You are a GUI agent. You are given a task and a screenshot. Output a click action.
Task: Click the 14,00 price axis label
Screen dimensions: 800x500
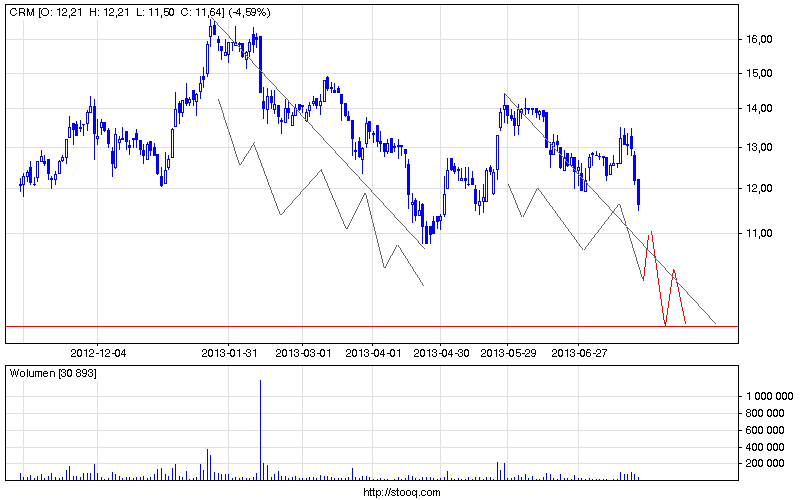click(x=759, y=108)
